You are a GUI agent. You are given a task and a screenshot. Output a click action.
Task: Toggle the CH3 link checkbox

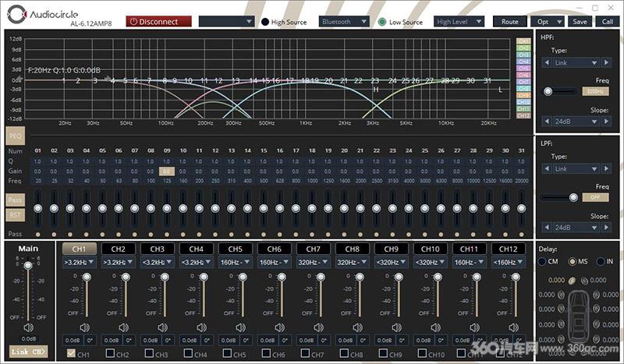click(149, 353)
